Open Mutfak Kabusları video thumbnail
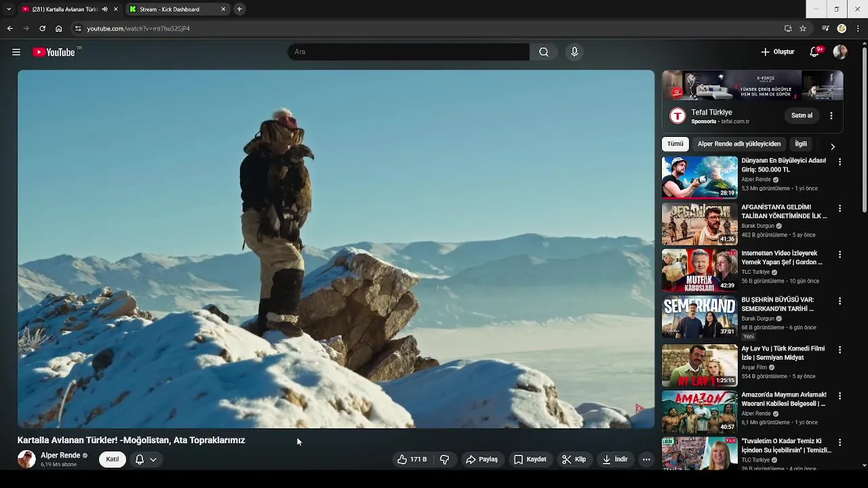 pyautogui.click(x=700, y=270)
